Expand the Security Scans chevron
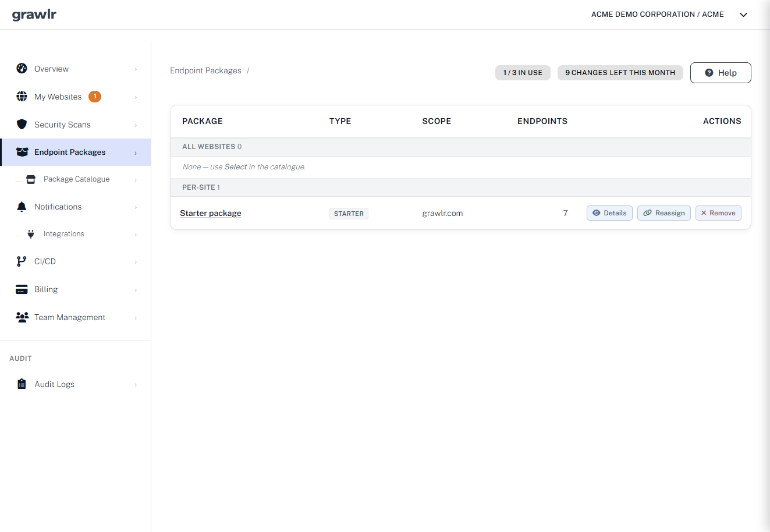This screenshot has height=532, width=770. tap(136, 125)
